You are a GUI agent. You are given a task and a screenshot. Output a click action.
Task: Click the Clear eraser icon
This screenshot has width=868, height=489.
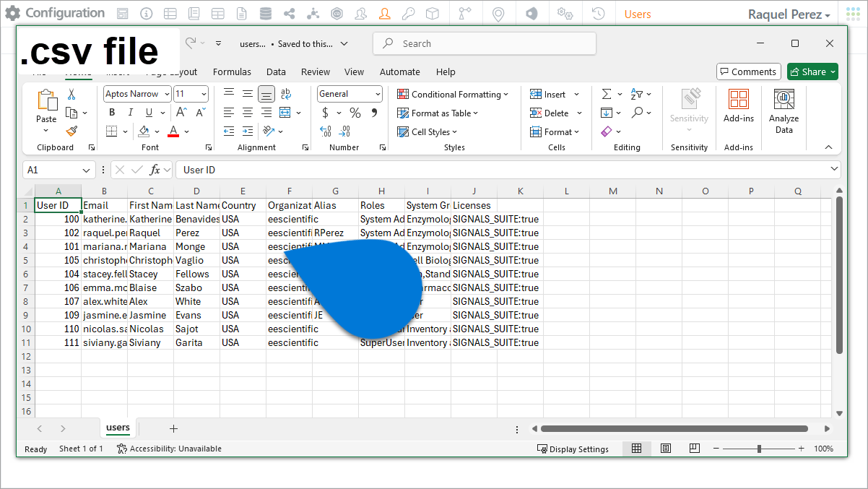606,131
